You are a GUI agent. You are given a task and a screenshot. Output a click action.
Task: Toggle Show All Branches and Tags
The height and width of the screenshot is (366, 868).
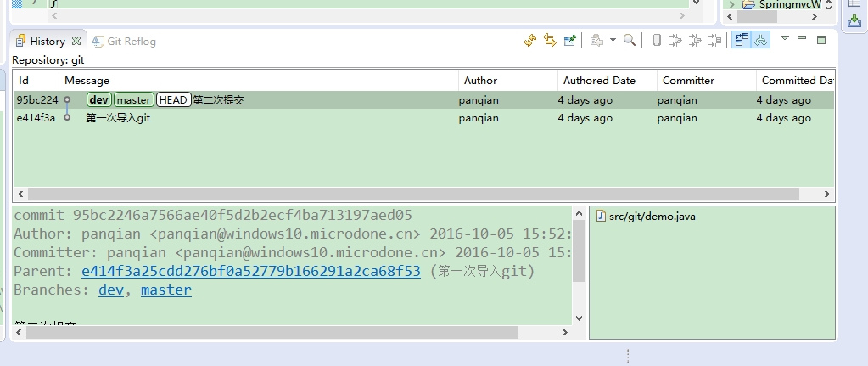point(761,41)
